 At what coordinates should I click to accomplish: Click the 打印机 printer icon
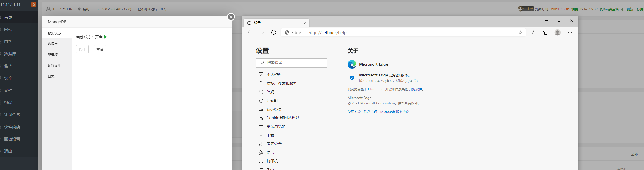(261, 161)
